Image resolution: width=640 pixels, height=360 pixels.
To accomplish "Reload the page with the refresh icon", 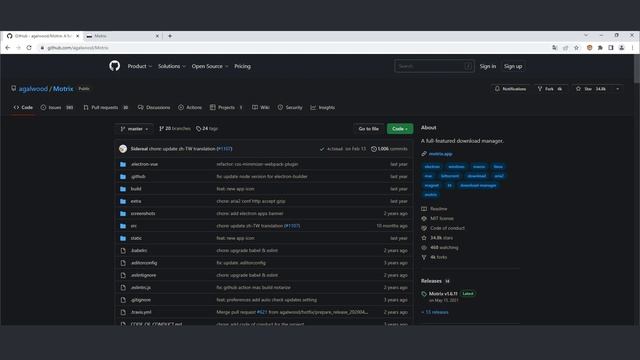I will coord(29,48).
